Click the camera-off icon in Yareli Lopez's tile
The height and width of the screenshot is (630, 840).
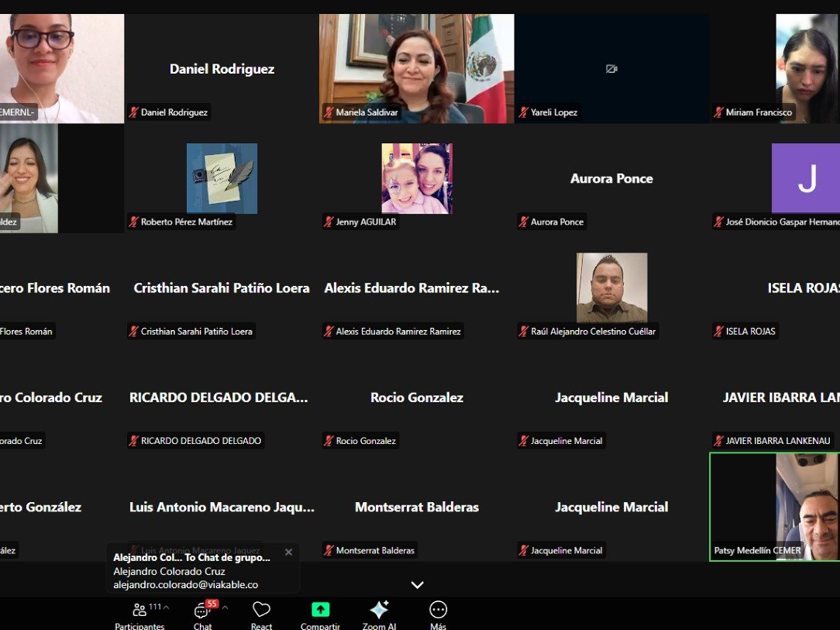(x=612, y=69)
